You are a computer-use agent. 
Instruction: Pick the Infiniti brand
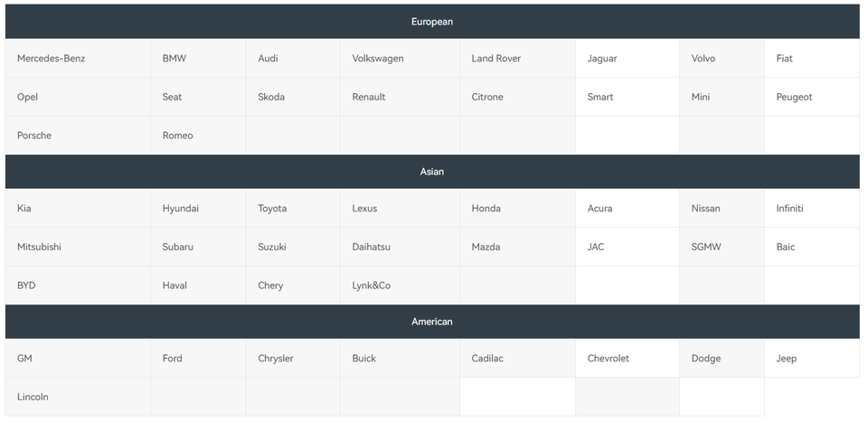789,209
